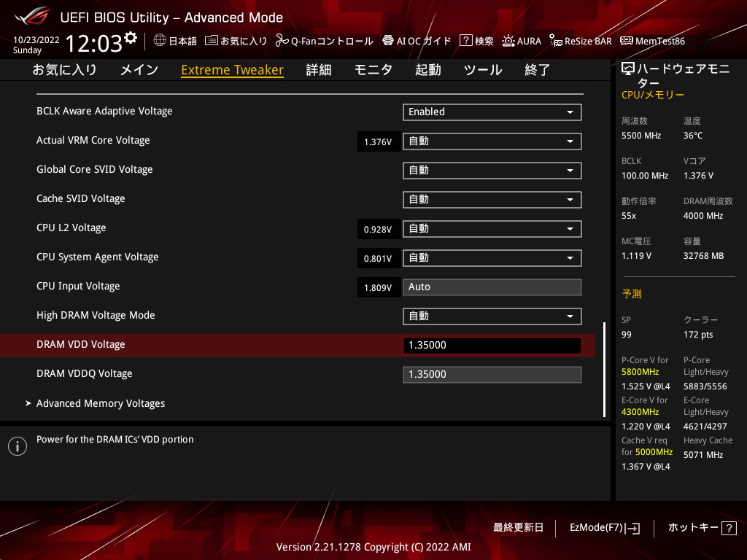Click the hotkey question-mark box icon
This screenshot has width=747, height=560.
[x=729, y=528]
